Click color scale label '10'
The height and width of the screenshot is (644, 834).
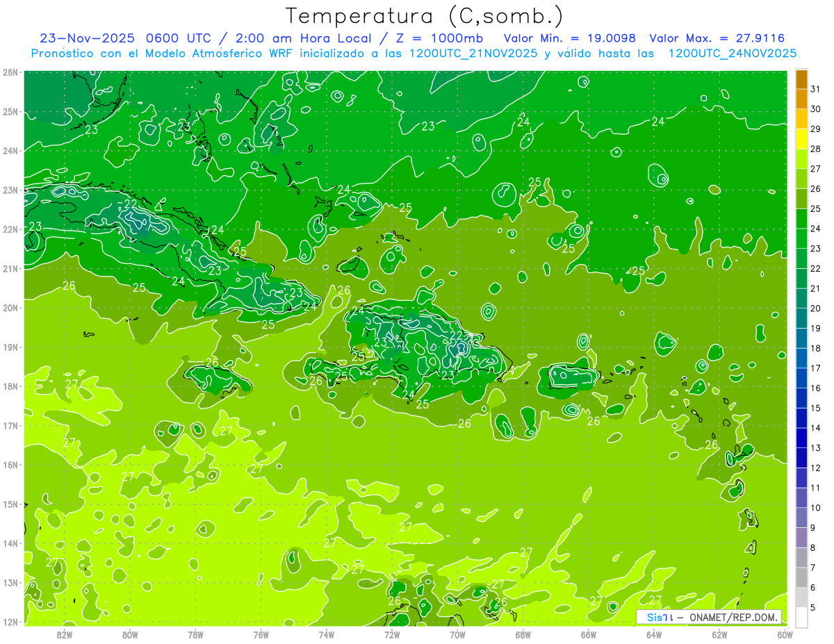(815, 508)
